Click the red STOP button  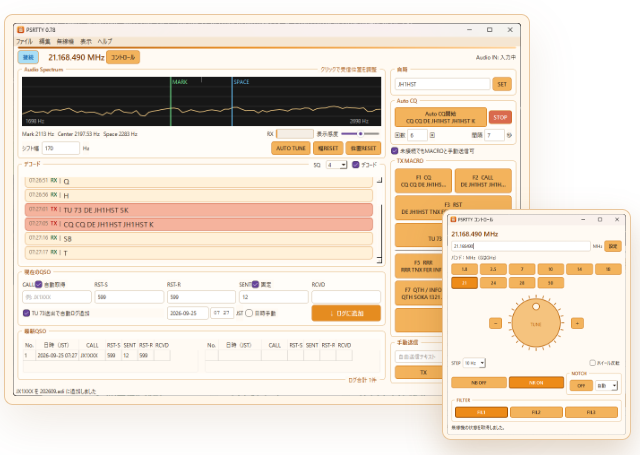500,117
